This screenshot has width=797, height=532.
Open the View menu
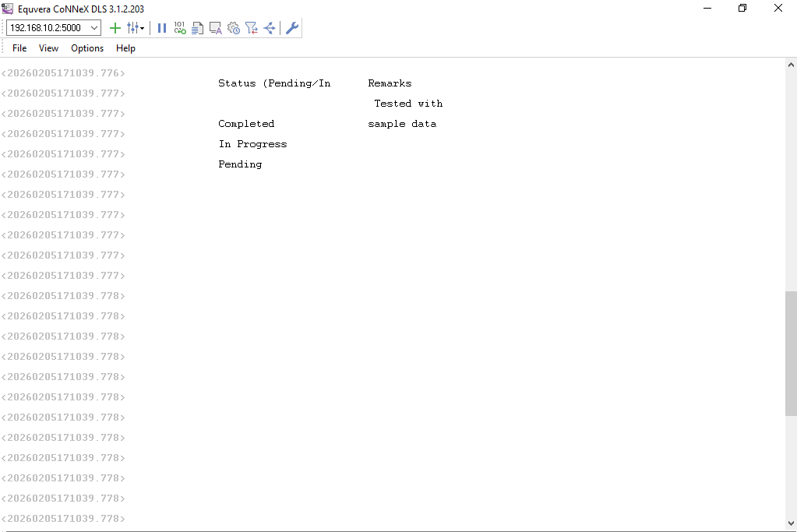(x=48, y=48)
